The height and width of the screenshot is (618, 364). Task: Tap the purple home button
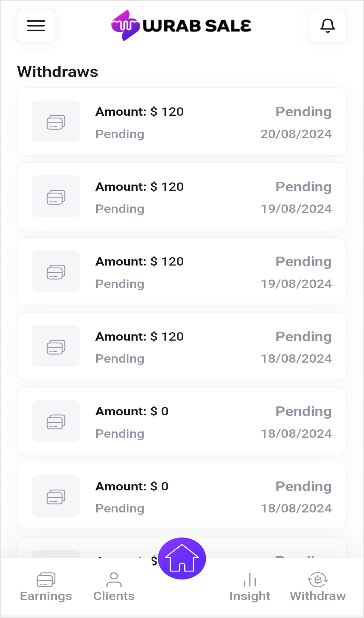click(x=182, y=558)
